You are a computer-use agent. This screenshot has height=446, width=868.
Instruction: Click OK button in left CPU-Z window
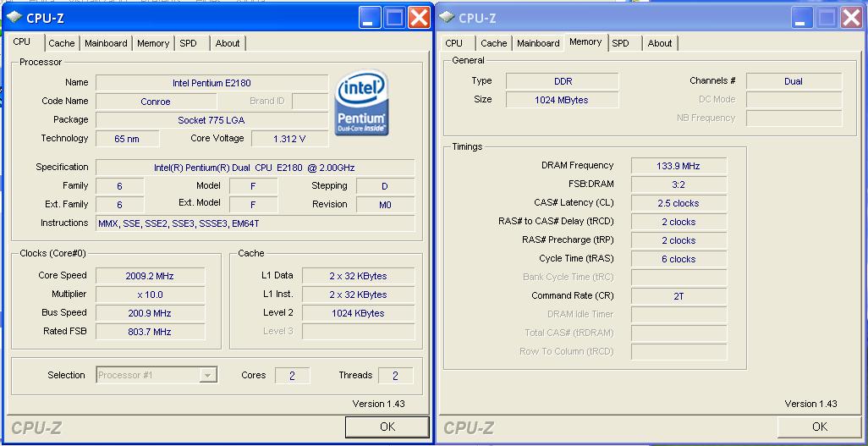point(387,427)
